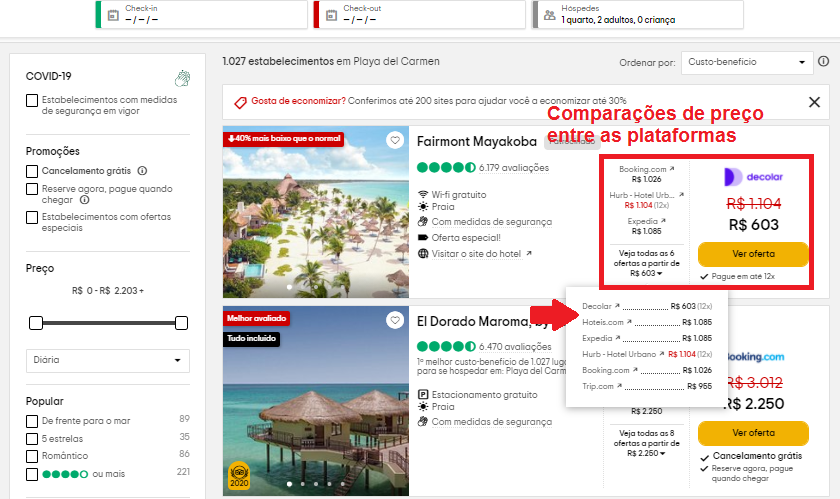Viewport: 840px width, 499px height.
Task: Choose Expedia R$ 1.085 in offers popup
Action: pos(647,338)
